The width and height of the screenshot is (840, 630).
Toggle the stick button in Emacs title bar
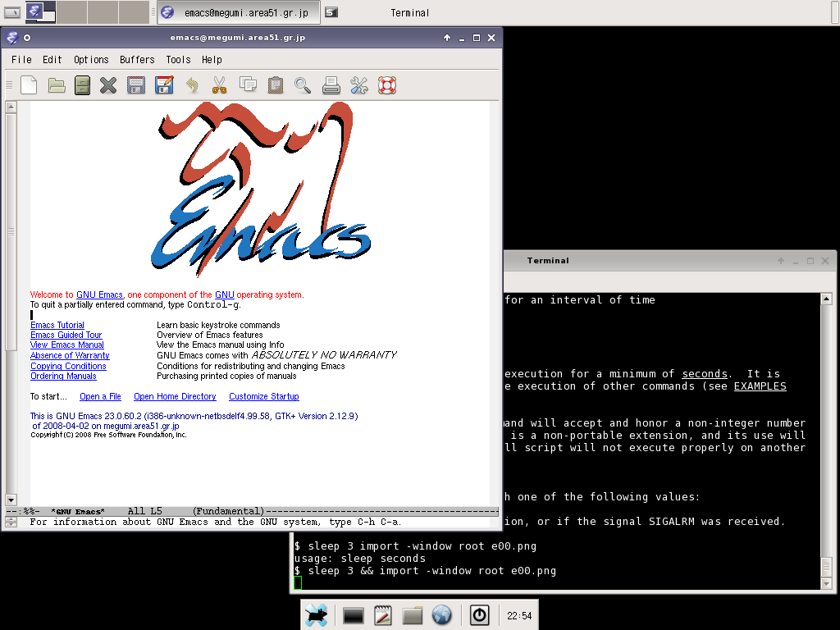[27, 38]
